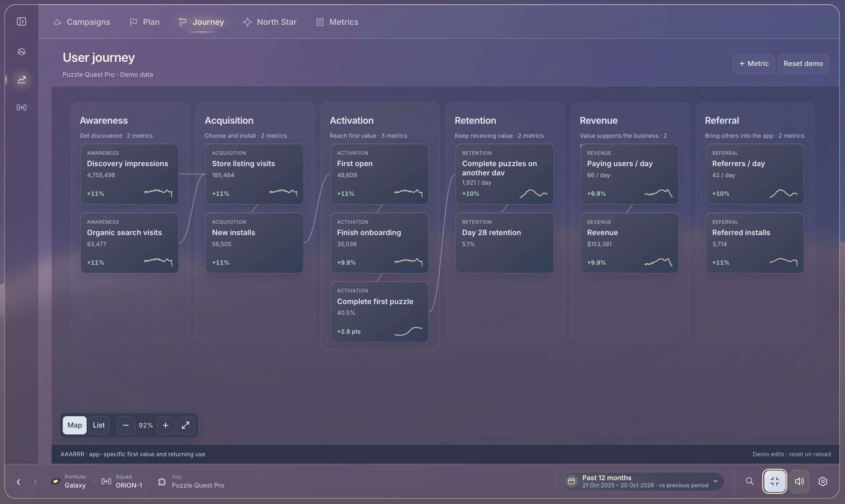The height and width of the screenshot is (504, 845).
Task: Select the Referred installs card
Action: click(x=755, y=243)
